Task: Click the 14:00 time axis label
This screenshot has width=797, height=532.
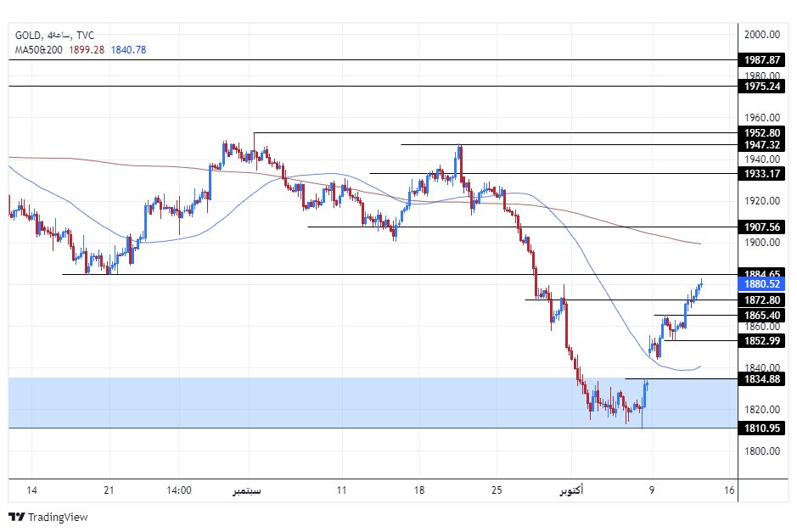Action: [x=179, y=490]
